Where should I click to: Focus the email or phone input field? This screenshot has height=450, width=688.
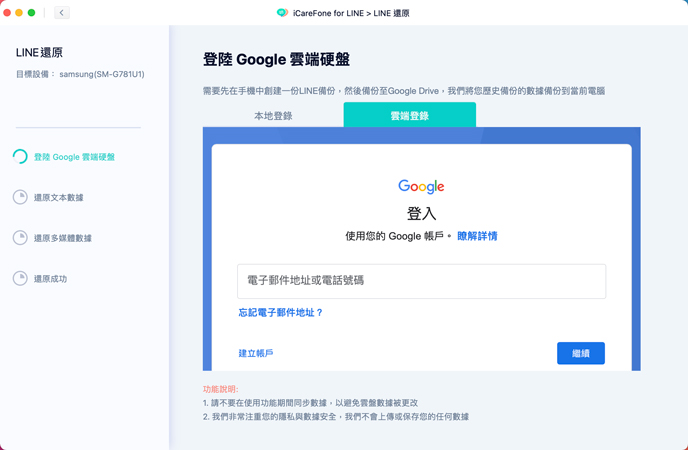(421, 281)
